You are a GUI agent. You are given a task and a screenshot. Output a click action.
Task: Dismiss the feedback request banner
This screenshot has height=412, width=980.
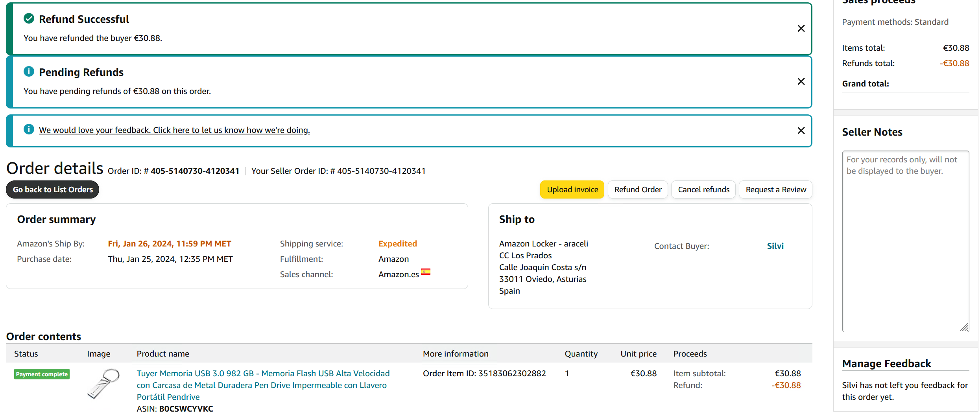coord(801,131)
